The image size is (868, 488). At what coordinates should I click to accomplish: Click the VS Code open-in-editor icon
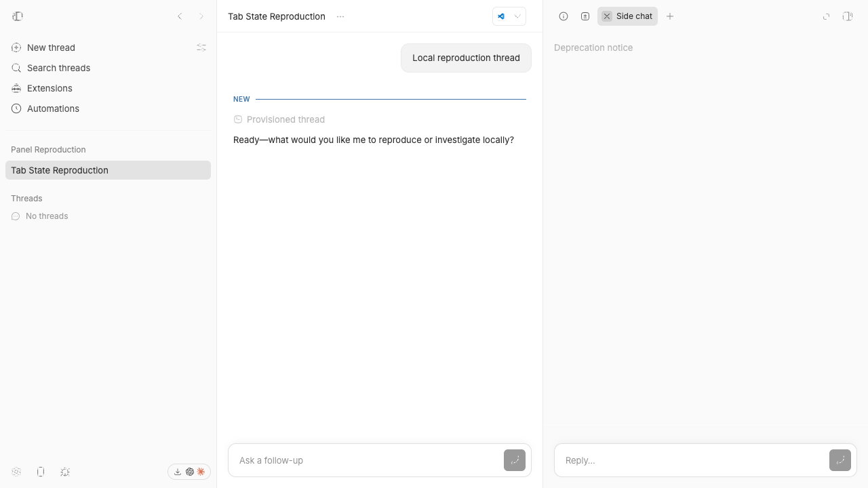click(501, 16)
